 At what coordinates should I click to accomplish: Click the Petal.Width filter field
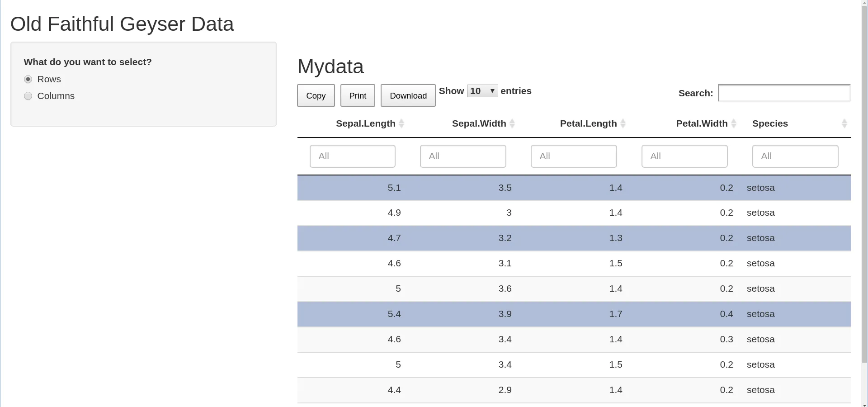tap(684, 156)
